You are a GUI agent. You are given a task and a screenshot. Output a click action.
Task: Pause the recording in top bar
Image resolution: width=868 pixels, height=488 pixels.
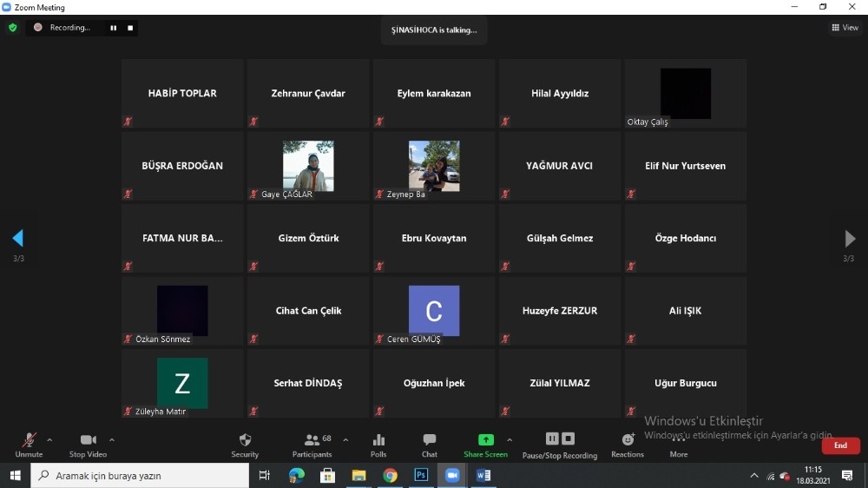[113, 28]
